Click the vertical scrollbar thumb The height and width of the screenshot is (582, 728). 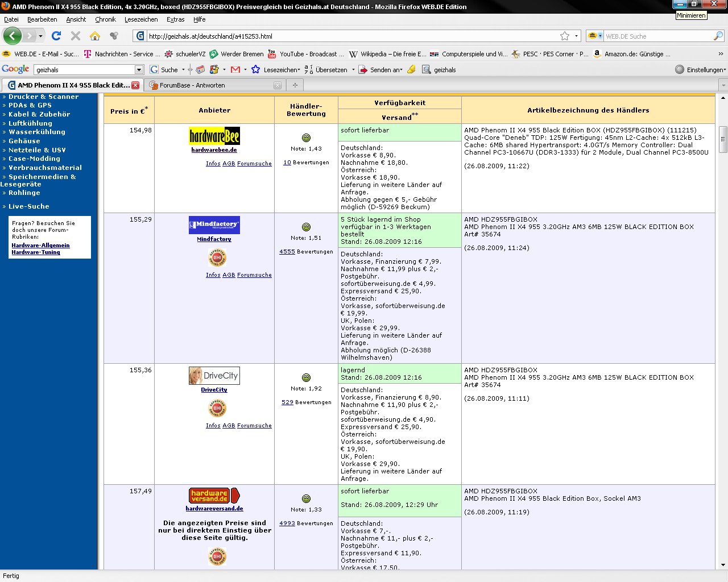pyautogui.click(x=723, y=139)
